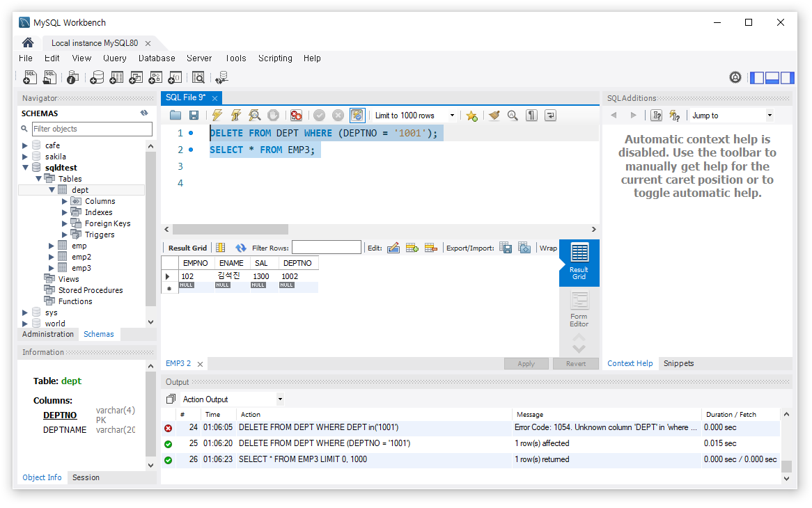Save the SQL script icon
Screen dimensions: 812x508
point(194,116)
